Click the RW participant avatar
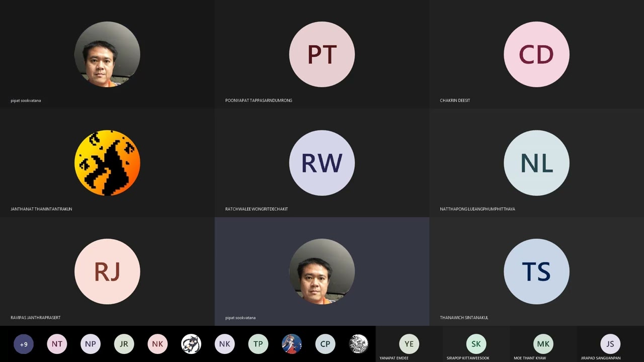Viewport: 644px width, 362px height. pyautogui.click(x=322, y=163)
